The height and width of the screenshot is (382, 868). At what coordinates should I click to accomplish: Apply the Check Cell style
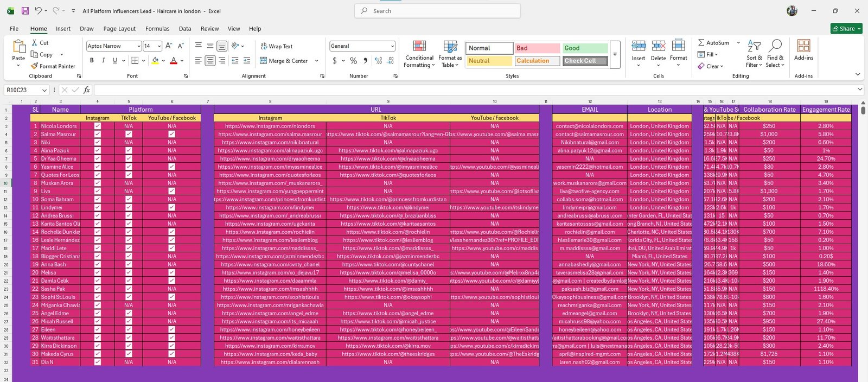click(x=585, y=61)
